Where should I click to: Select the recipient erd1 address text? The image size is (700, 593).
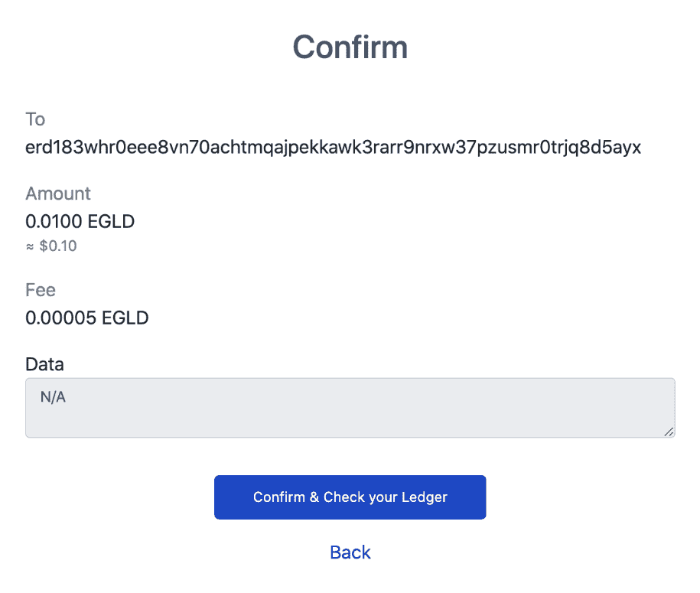333,148
